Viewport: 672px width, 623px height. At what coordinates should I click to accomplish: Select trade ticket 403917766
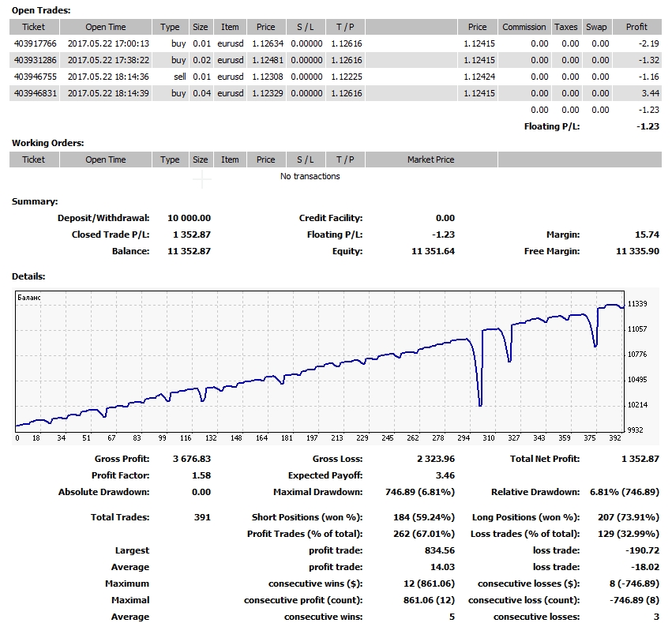coord(33,43)
